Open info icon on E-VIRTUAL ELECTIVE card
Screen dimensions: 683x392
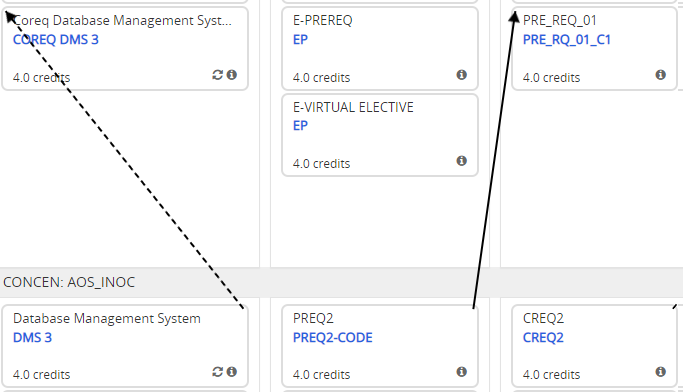pyautogui.click(x=462, y=161)
